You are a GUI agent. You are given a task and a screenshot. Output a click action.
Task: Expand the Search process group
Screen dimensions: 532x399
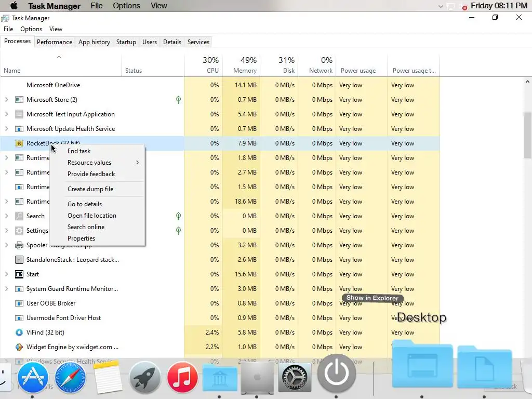(x=6, y=216)
